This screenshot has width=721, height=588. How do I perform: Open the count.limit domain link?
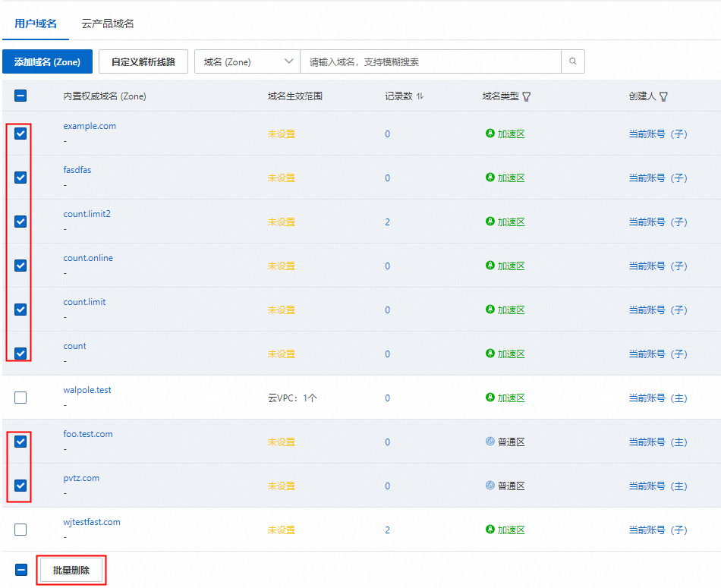click(84, 302)
